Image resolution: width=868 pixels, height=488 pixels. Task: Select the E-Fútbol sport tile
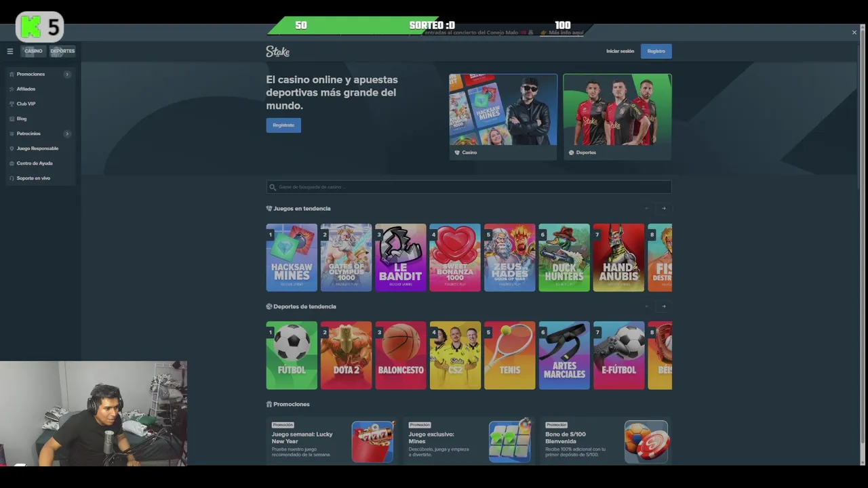pyautogui.click(x=618, y=355)
